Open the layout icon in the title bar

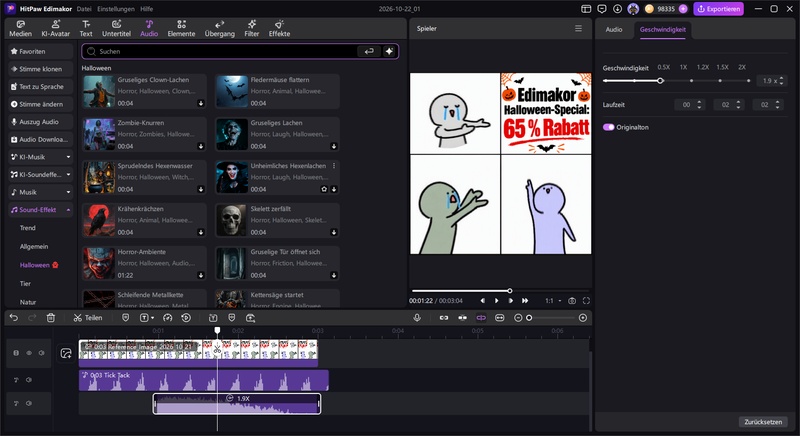click(586, 9)
